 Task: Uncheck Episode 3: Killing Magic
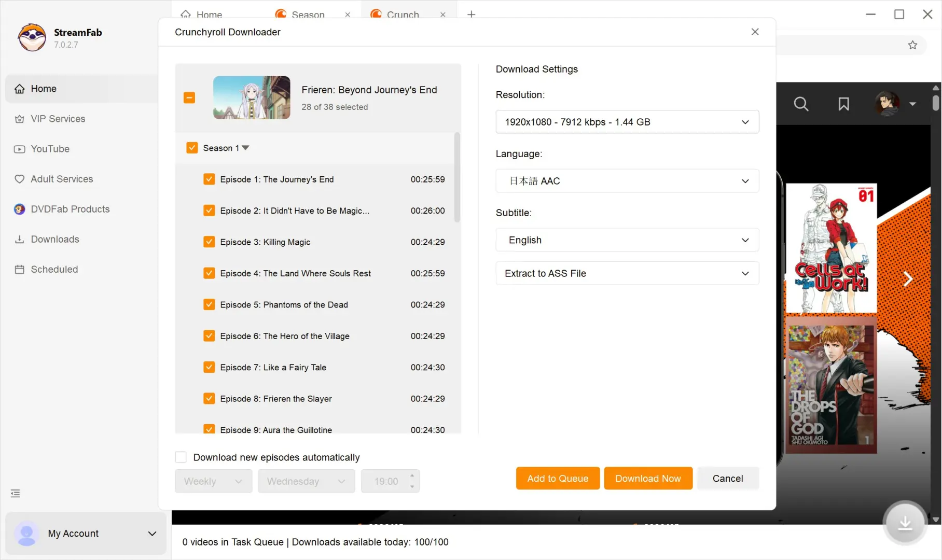tap(209, 242)
